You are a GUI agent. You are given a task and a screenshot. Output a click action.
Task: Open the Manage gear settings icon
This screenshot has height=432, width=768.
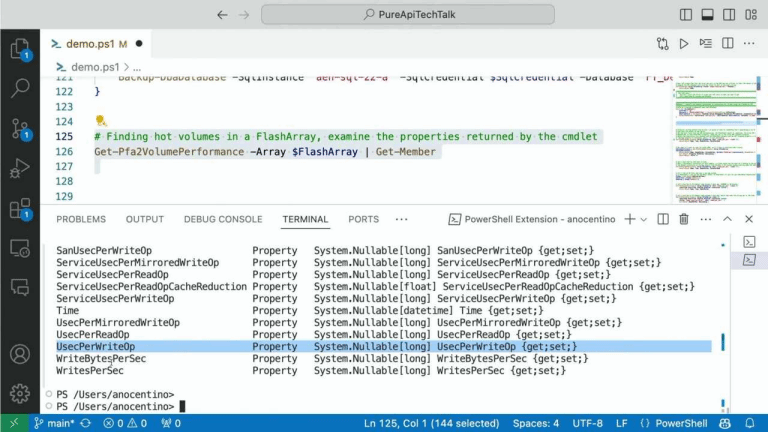[20, 392]
